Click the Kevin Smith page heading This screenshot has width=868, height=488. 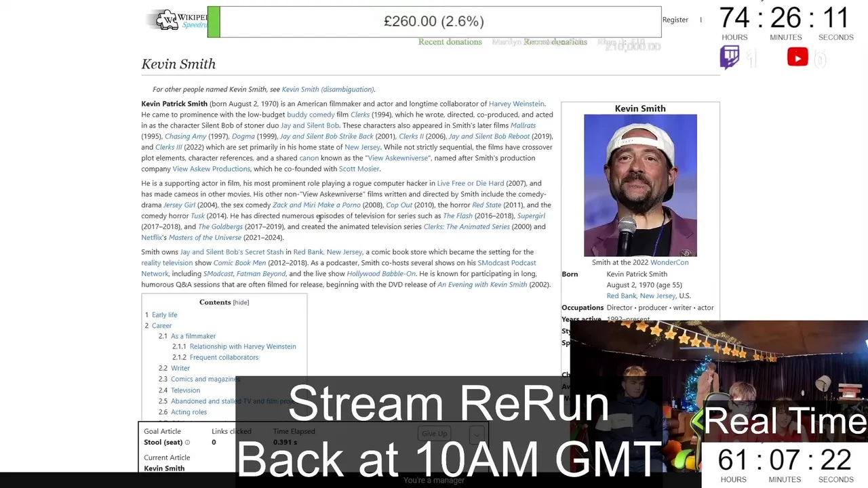point(178,64)
